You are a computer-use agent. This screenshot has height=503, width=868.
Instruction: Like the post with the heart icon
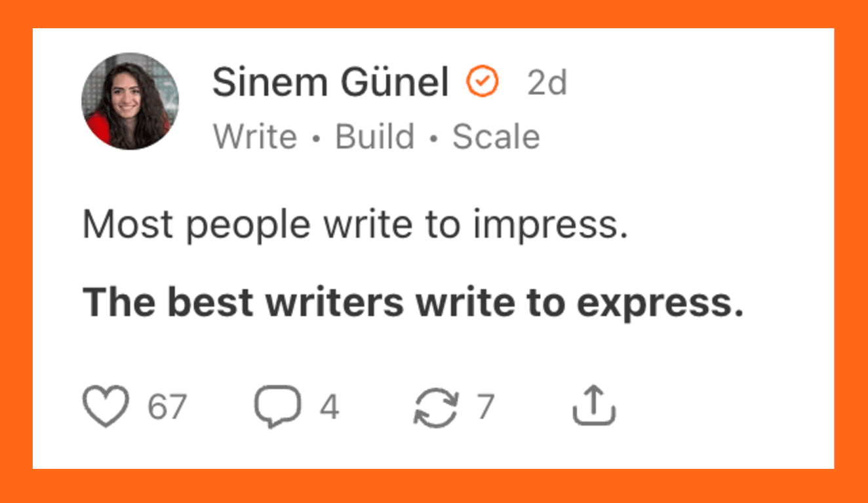tap(106, 406)
